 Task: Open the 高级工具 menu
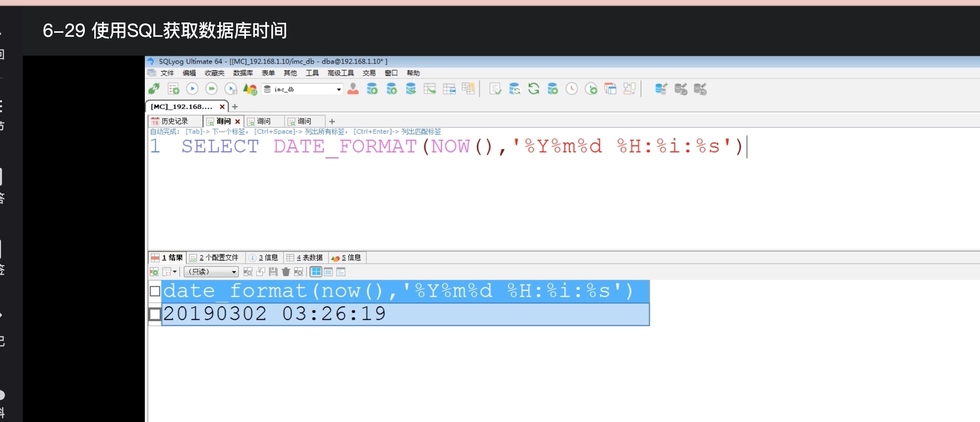pyautogui.click(x=341, y=73)
